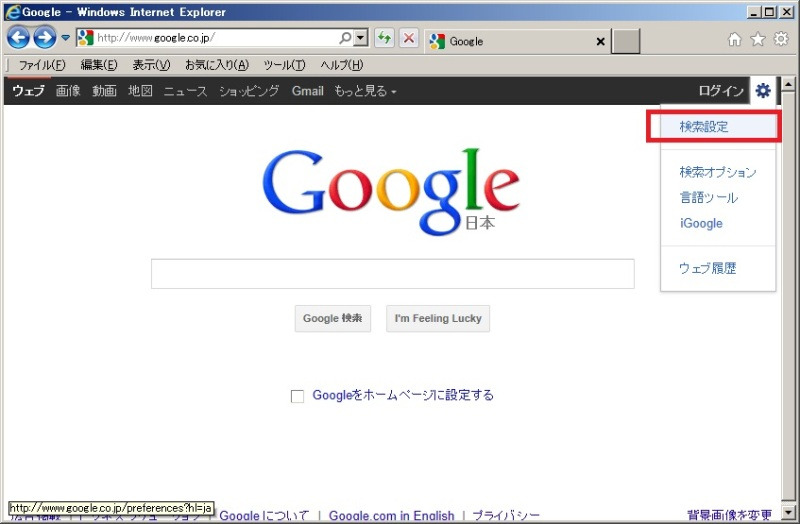
Task: Choose 検索オプション in gear menu
Action: pos(718,172)
